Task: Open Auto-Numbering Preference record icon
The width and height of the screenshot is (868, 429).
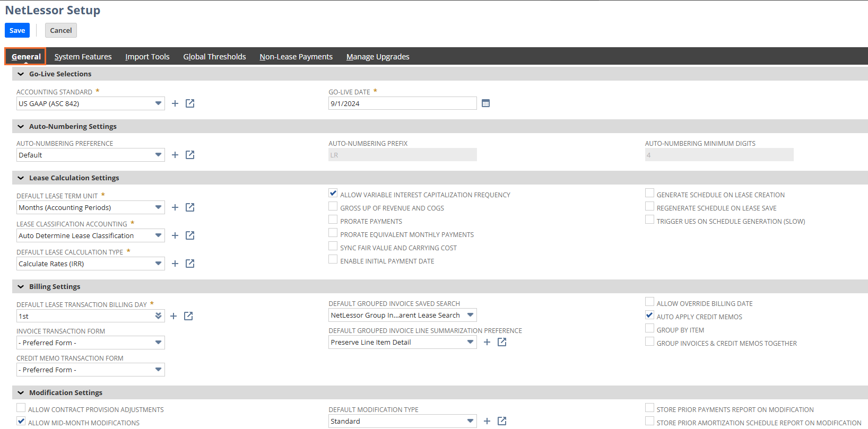Action: [x=190, y=155]
